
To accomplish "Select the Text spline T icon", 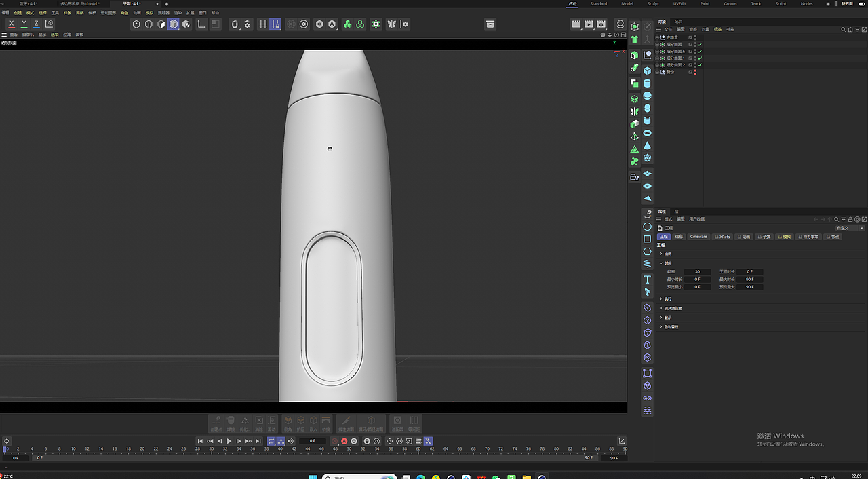I will (647, 280).
